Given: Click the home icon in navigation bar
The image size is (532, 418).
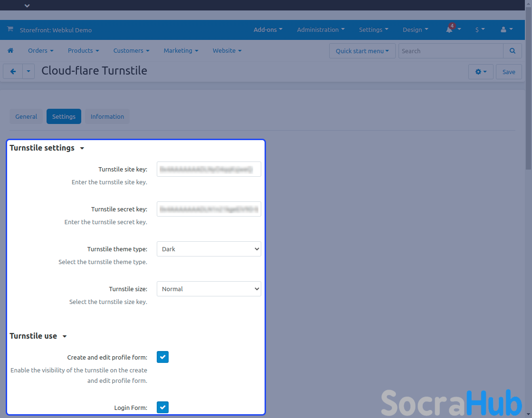Looking at the screenshot, I should (10, 51).
